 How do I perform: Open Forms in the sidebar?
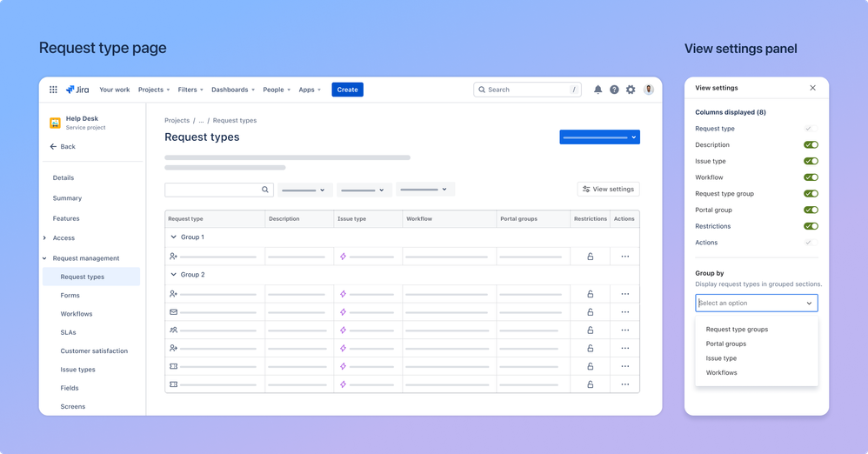(70, 296)
